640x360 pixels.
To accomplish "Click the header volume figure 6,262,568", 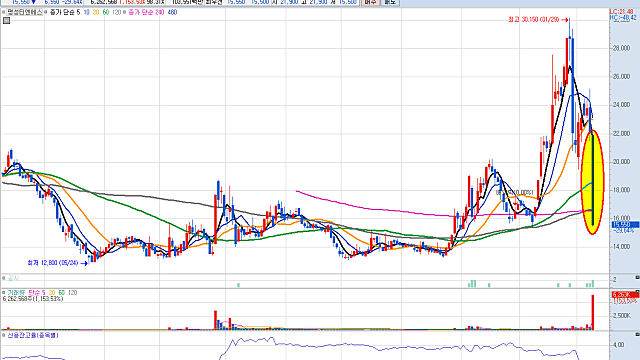I will pos(104,2).
